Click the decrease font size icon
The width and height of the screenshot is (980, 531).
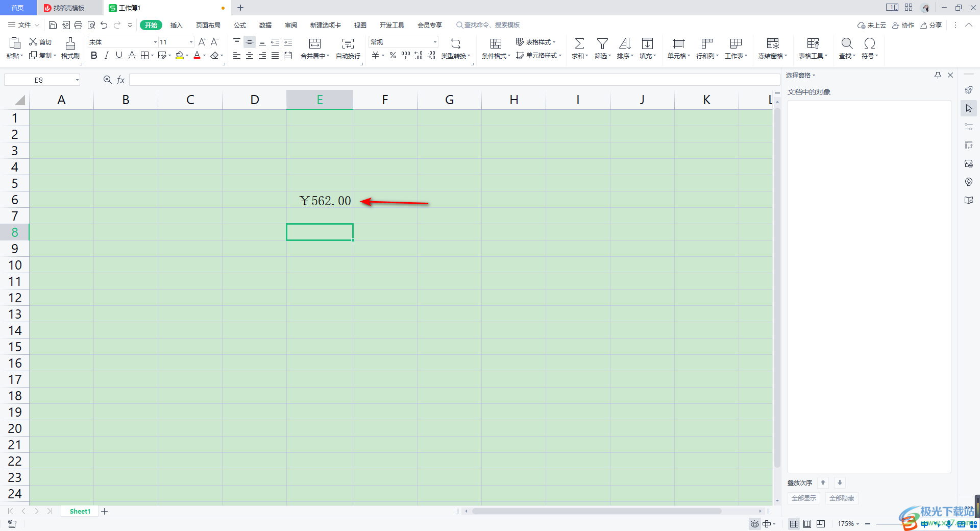click(215, 42)
